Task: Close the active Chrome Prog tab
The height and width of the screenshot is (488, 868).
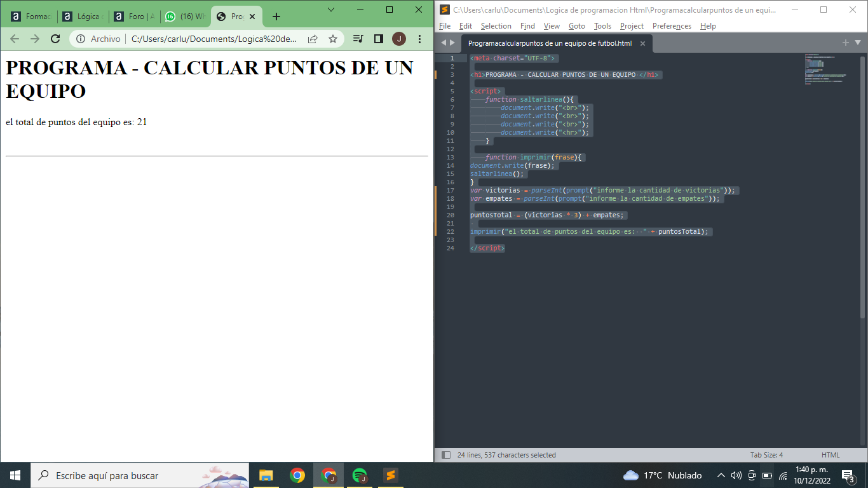Action: (253, 17)
